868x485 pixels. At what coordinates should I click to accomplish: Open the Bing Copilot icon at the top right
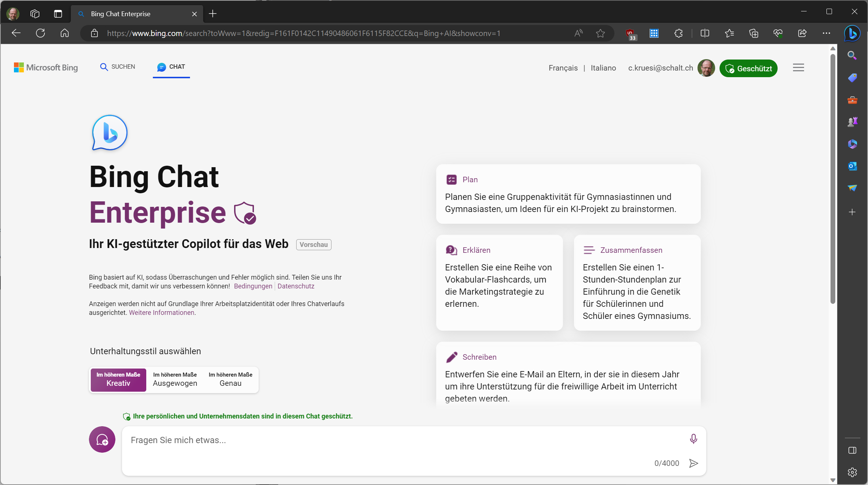point(852,33)
